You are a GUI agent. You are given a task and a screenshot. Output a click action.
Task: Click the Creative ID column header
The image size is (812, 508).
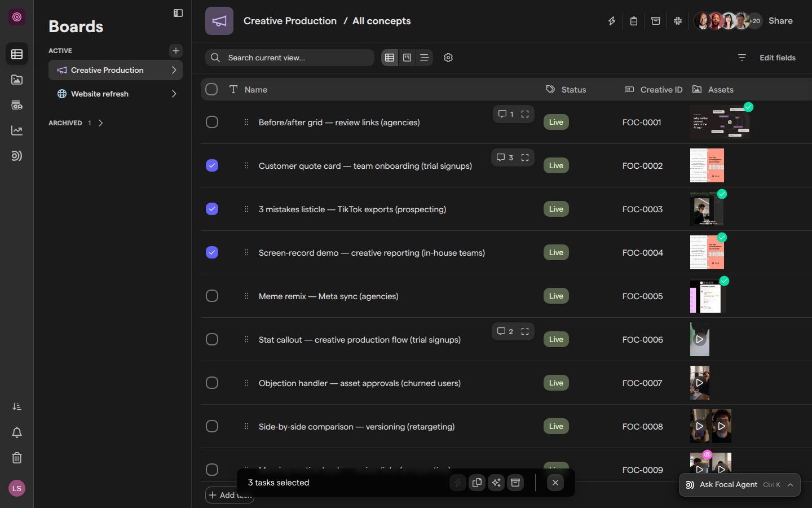tap(654, 89)
